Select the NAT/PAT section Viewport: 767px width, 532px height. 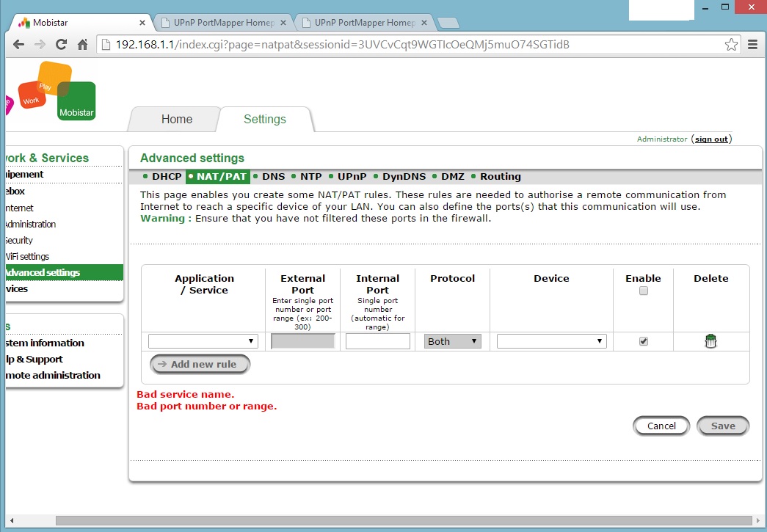(218, 177)
